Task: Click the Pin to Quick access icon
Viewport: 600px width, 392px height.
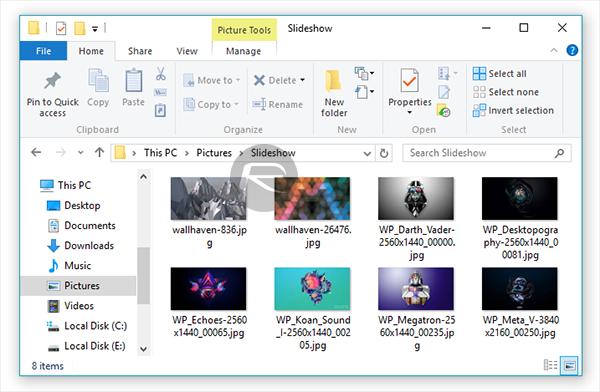Action: click(x=52, y=81)
